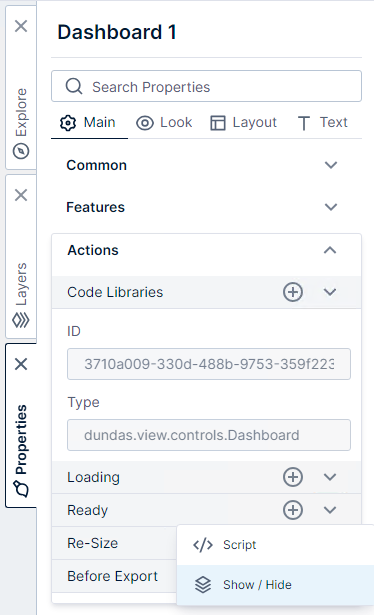This screenshot has height=615, width=374.
Task: Click the Code Libraries label
Action: pyautogui.click(x=115, y=292)
